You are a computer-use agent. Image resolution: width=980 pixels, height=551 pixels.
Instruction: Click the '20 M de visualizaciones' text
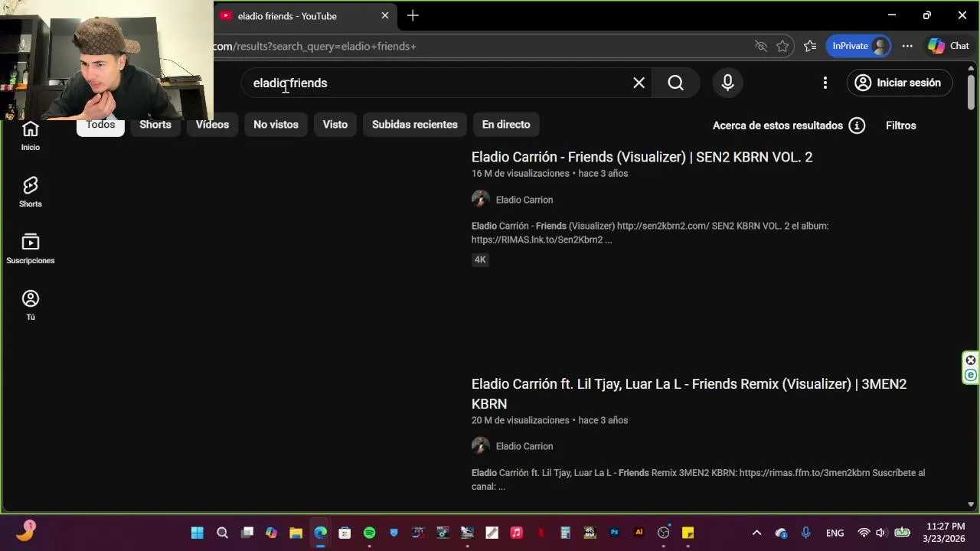[x=521, y=420]
